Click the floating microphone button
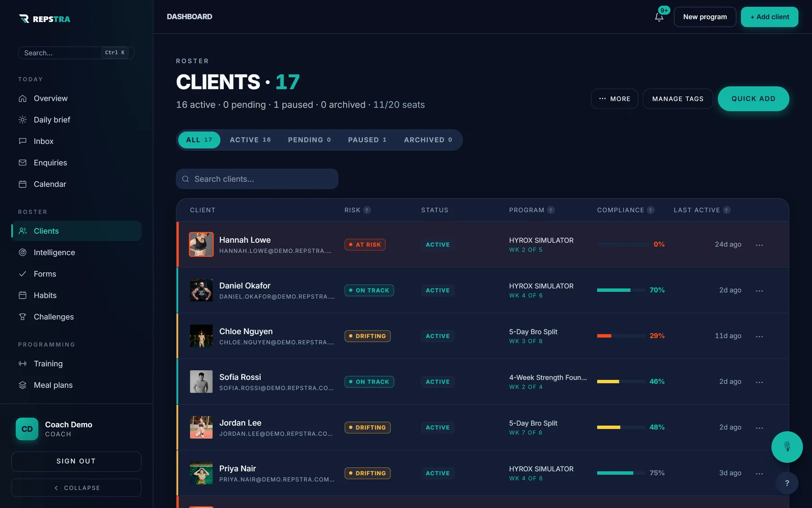Screen dimensions: 812x508 [x=787, y=447]
